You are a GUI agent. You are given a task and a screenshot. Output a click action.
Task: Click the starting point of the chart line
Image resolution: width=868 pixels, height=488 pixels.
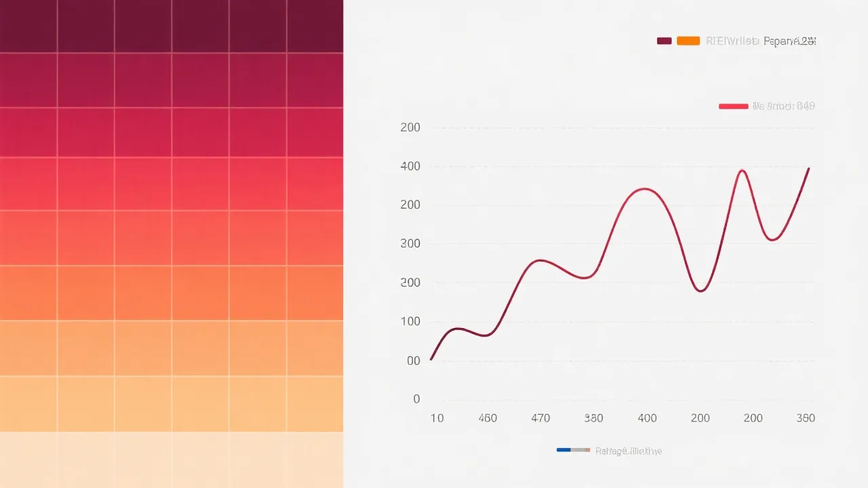pyautogui.click(x=431, y=359)
